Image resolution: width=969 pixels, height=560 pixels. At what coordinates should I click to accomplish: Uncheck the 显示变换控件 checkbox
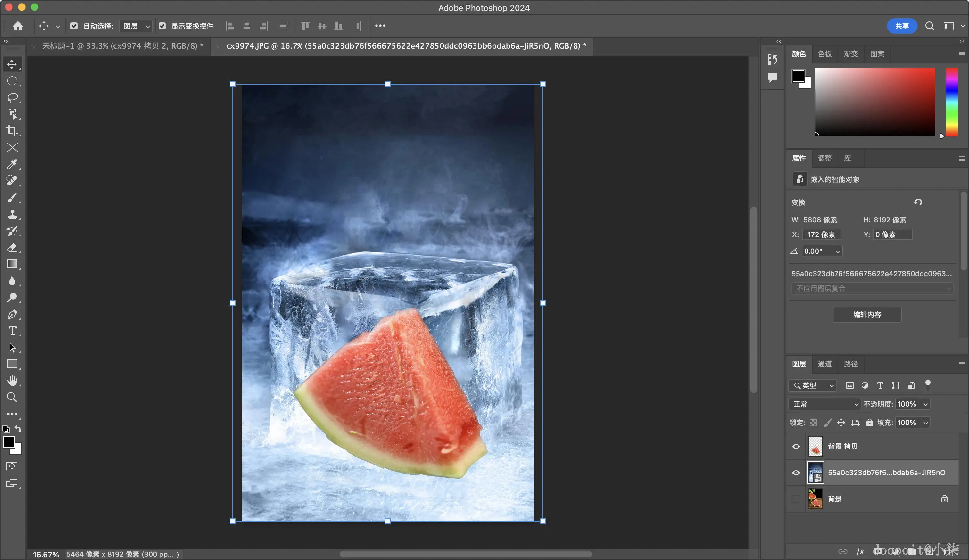tap(162, 26)
